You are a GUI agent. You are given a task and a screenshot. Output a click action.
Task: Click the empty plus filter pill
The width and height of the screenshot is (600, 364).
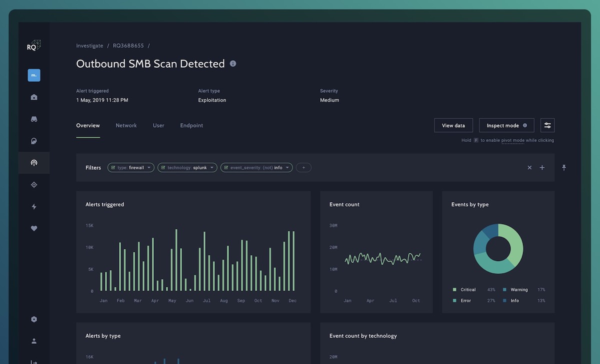[303, 168]
